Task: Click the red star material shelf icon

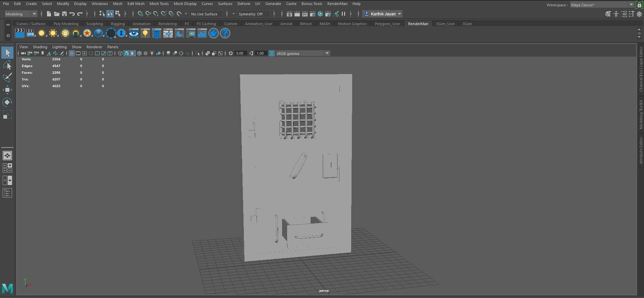Action: click(87, 33)
